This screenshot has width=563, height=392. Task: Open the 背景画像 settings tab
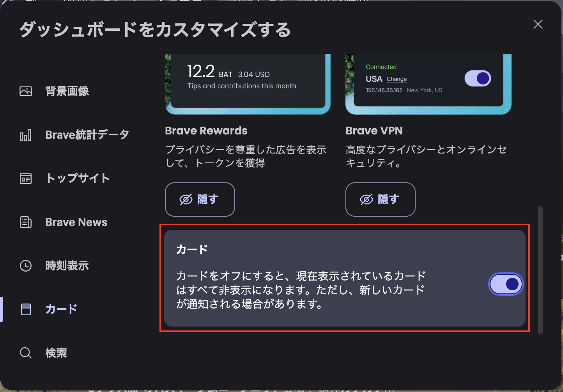pos(67,91)
